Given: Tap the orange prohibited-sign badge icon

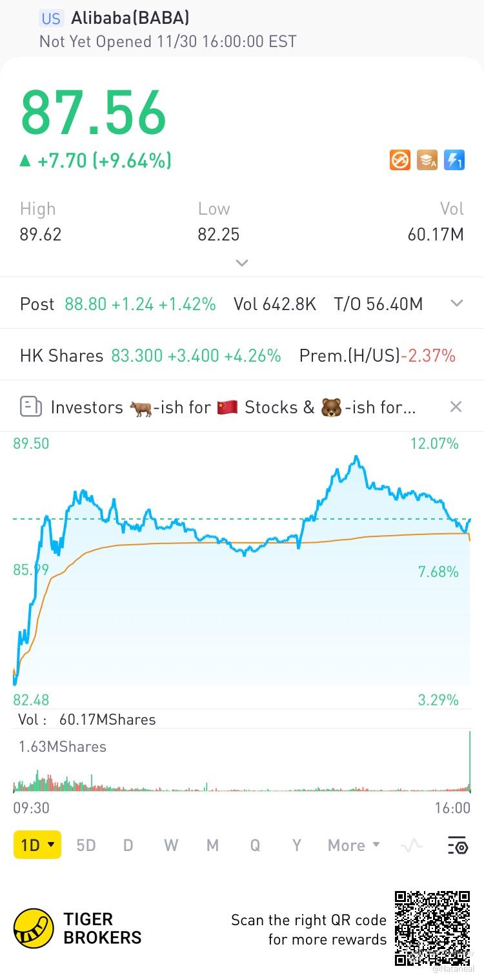Looking at the screenshot, I should click(x=400, y=160).
